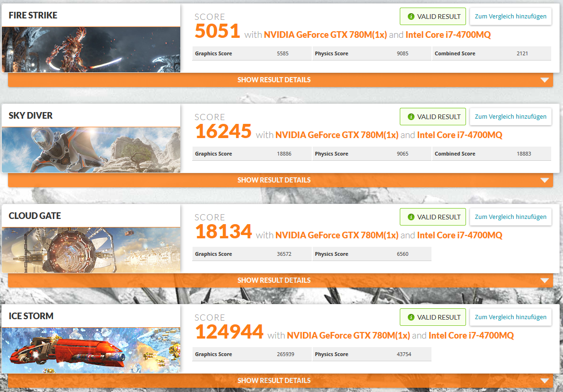The image size is (563, 392).
Task: Add Sky Diver result to comparison
Action: pyautogui.click(x=510, y=117)
